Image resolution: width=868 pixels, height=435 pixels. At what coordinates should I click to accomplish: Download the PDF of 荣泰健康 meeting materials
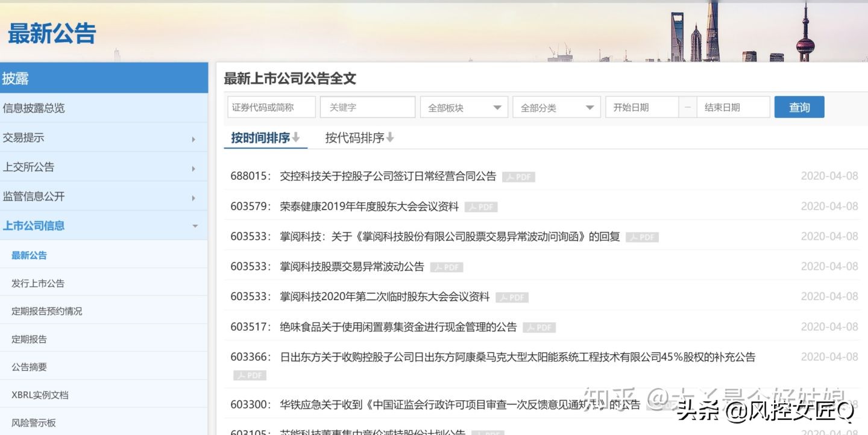click(481, 207)
